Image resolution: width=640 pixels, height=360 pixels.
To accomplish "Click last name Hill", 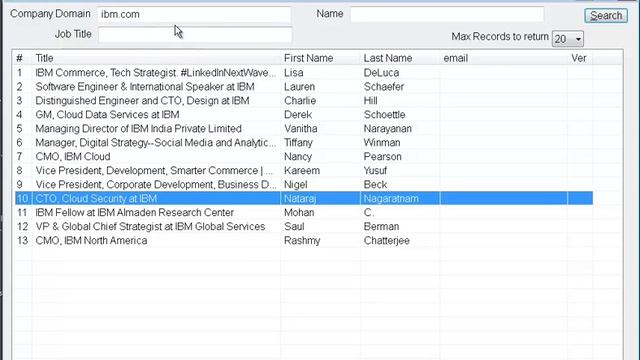I will click(x=371, y=100).
